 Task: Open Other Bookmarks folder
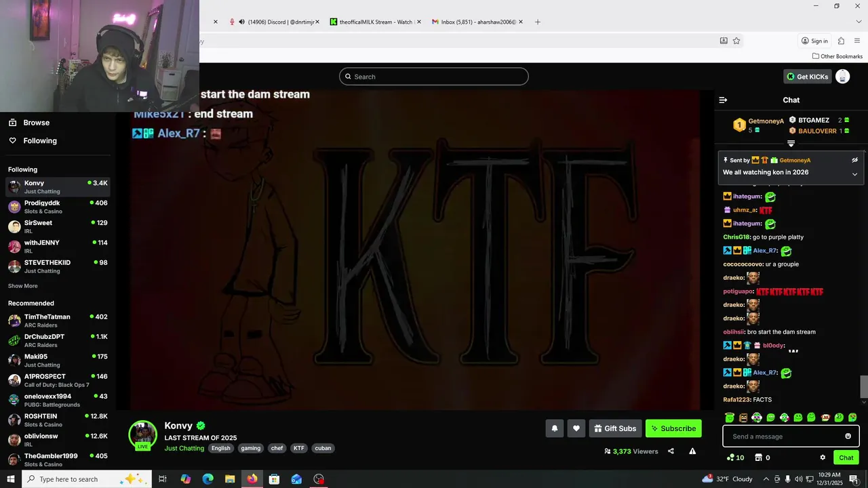837,56
